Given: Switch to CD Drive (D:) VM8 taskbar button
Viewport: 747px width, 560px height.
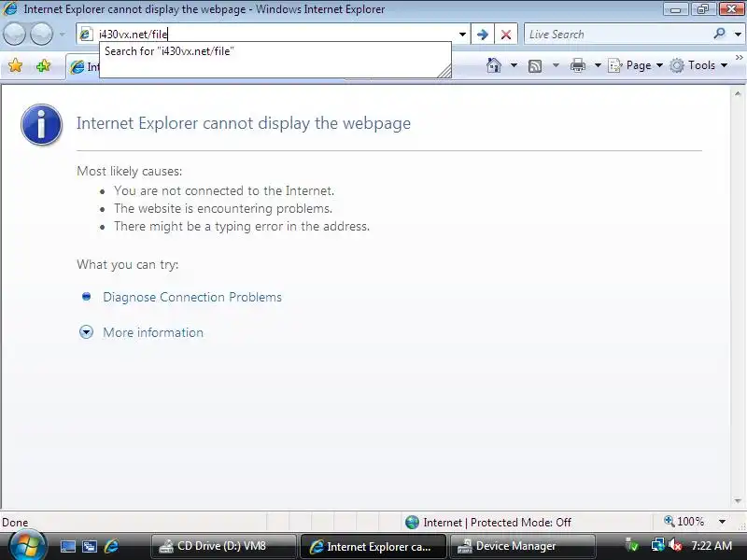Looking at the screenshot, I should pos(223,546).
